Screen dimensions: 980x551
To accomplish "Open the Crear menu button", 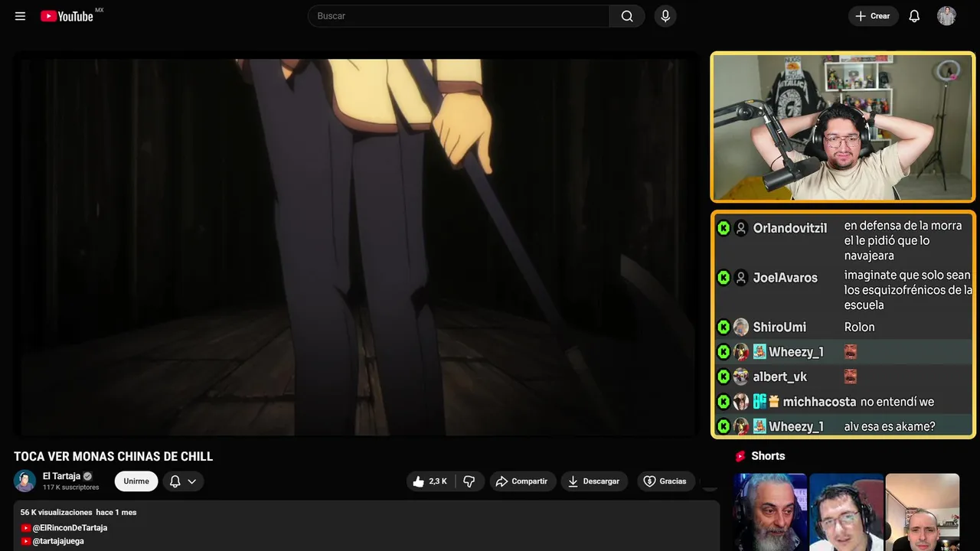I will tap(873, 16).
